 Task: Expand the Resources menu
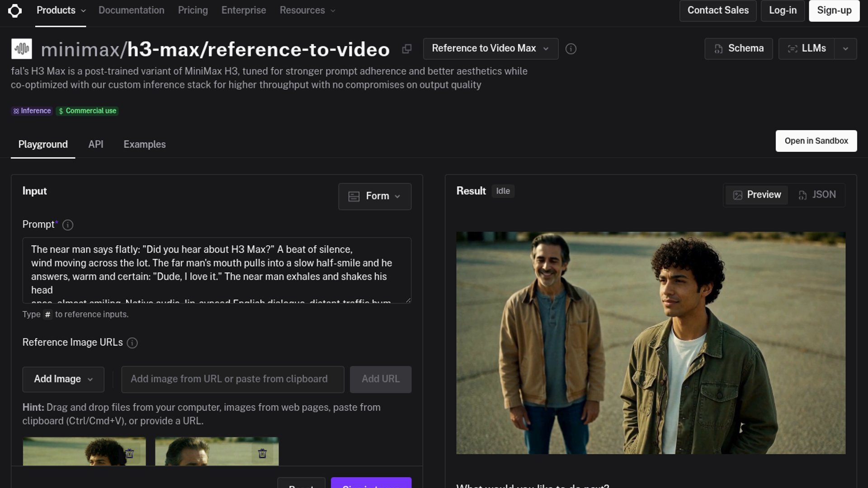(x=307, y=10)
